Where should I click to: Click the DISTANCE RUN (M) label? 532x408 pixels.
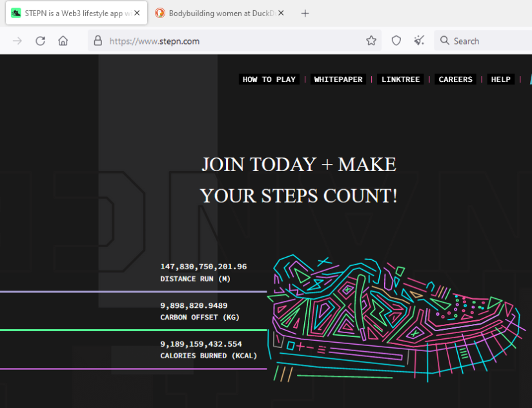click(196, 279)
